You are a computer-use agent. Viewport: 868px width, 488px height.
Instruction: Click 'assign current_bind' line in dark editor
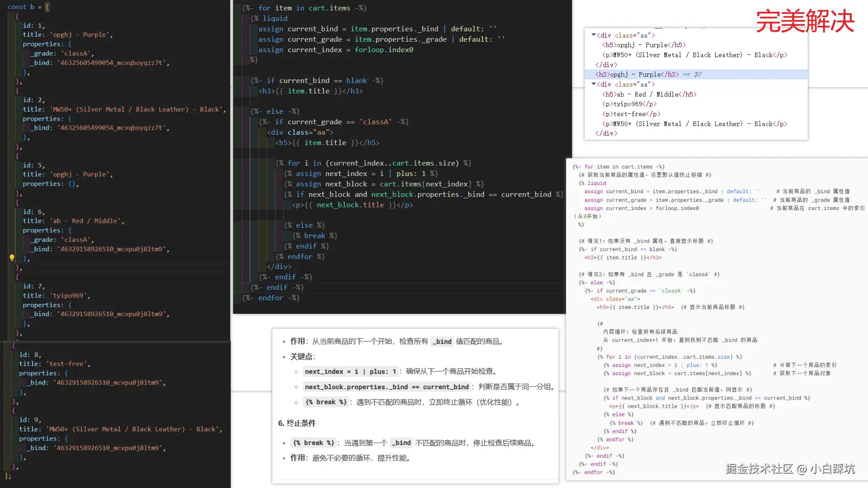[378, 29]
